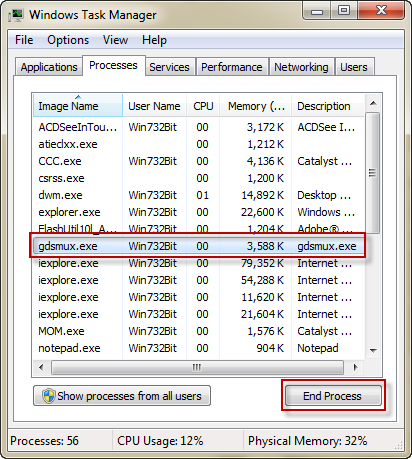Open the File menu
412x459 pixels.
pos(24,40)
